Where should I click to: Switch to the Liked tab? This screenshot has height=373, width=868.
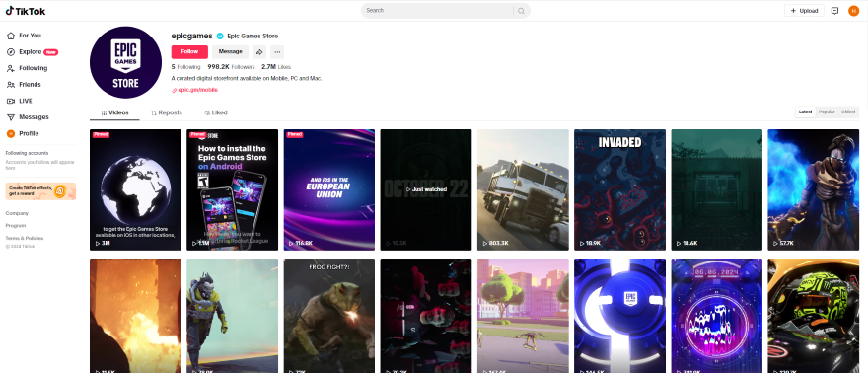point(215,112)
